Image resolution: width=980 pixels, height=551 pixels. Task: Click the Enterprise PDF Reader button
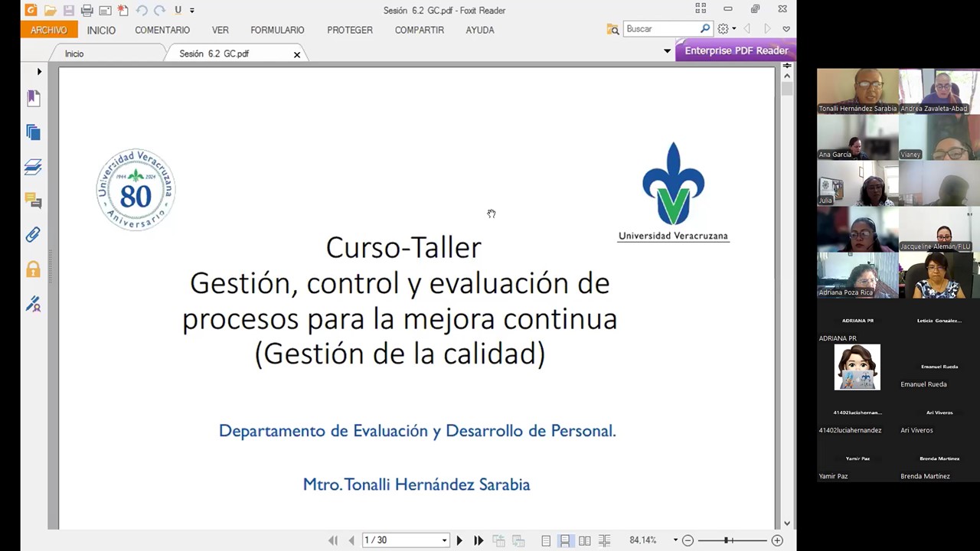(x=736, y=51)
